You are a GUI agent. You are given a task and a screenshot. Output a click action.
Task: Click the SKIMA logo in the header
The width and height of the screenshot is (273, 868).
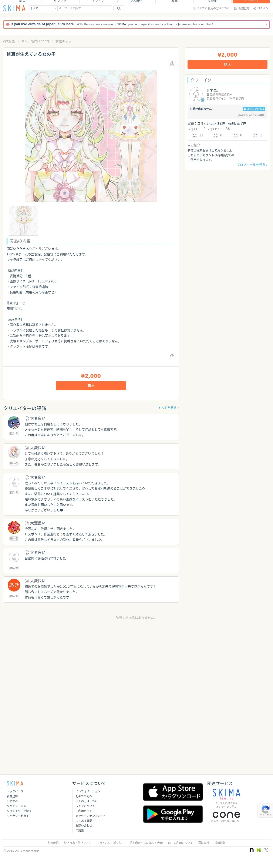coord(14,8)
